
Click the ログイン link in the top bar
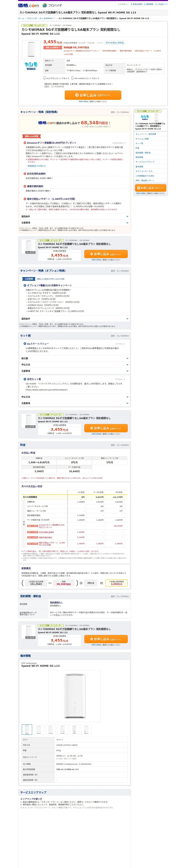pyautogui.click(x=124, y=4)
